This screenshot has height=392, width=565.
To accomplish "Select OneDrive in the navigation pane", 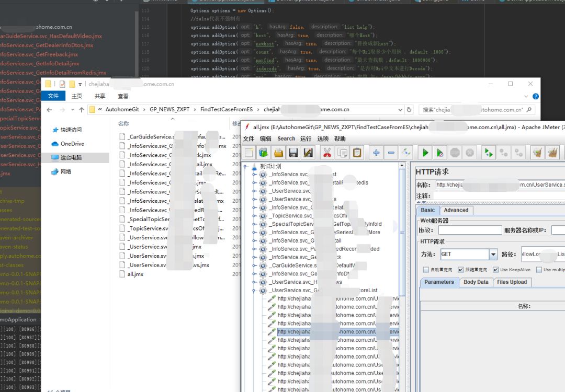I will (x=72, y=144).
